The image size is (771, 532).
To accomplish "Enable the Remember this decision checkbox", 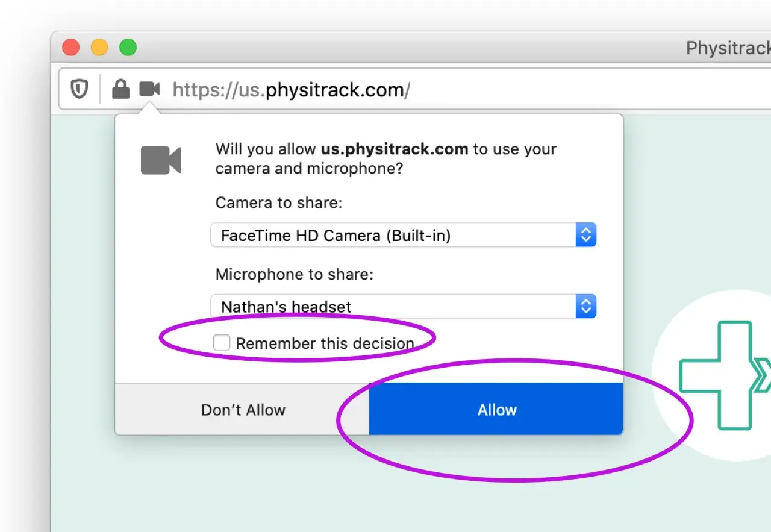I will click(x=222, y=343).
